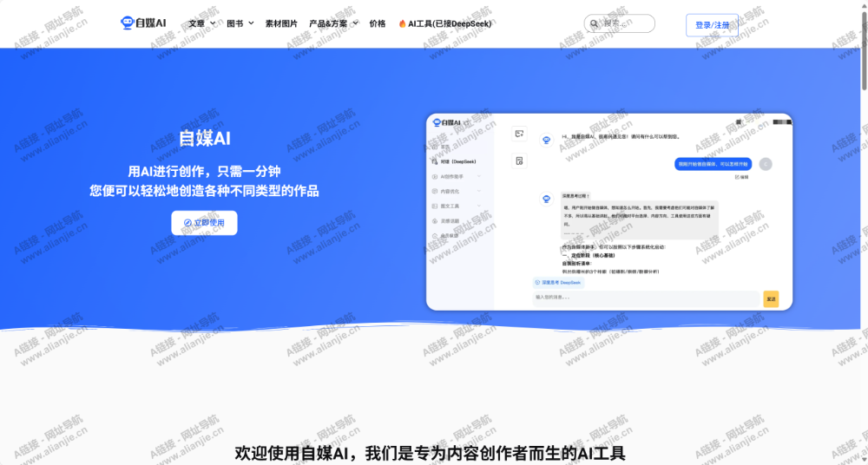Viewport: 868px width, 465px height.
Task: Click the flame icon beside AI工具
Action: tap(403, 23)
